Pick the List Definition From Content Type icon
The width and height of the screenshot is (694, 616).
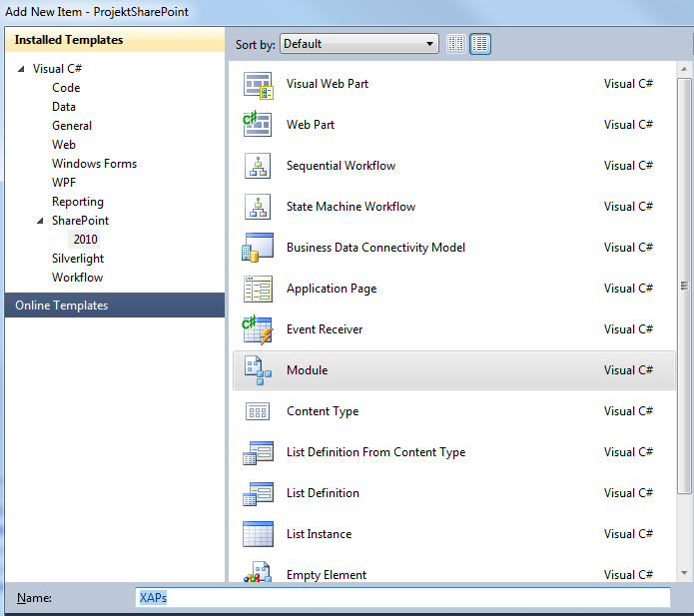(x=258, y=452)
